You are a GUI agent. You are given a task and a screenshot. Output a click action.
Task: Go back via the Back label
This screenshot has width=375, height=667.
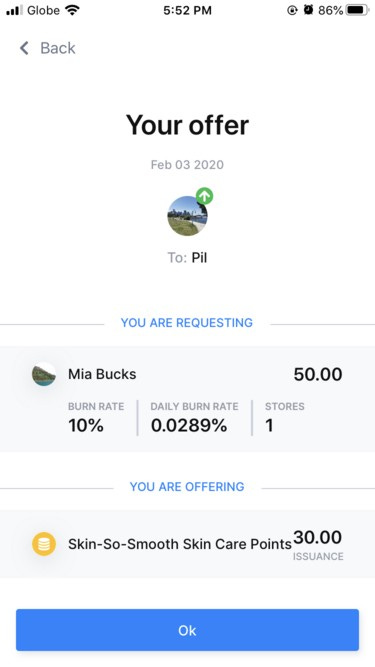pos(58,48)
